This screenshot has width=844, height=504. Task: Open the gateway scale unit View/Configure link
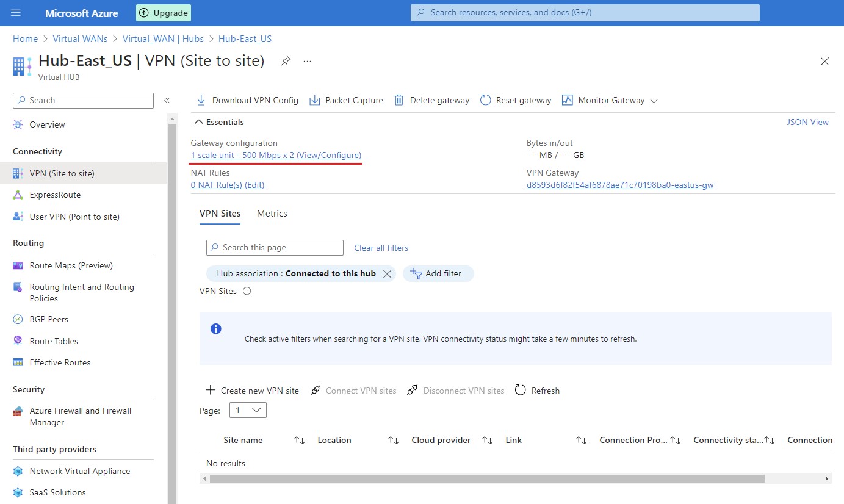pos(276,155)
